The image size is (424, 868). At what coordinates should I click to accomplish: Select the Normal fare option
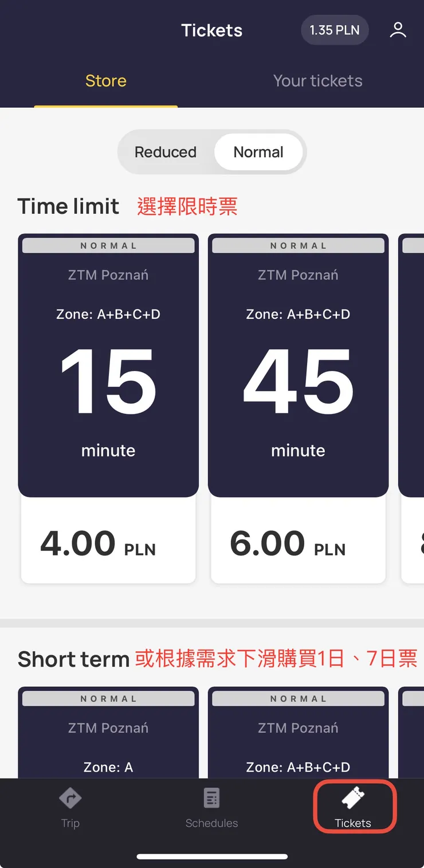(258, 152)
